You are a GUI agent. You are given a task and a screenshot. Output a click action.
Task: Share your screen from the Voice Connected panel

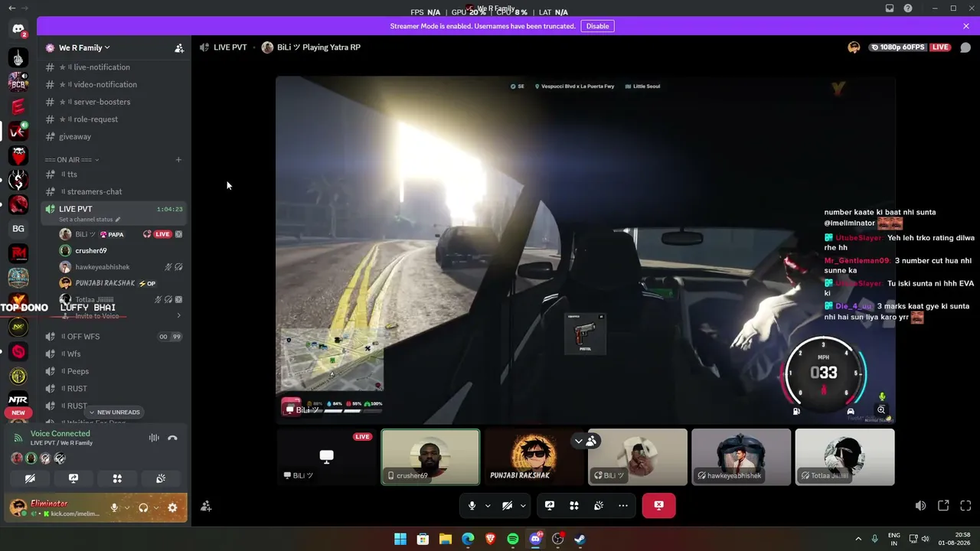(73, 478)
